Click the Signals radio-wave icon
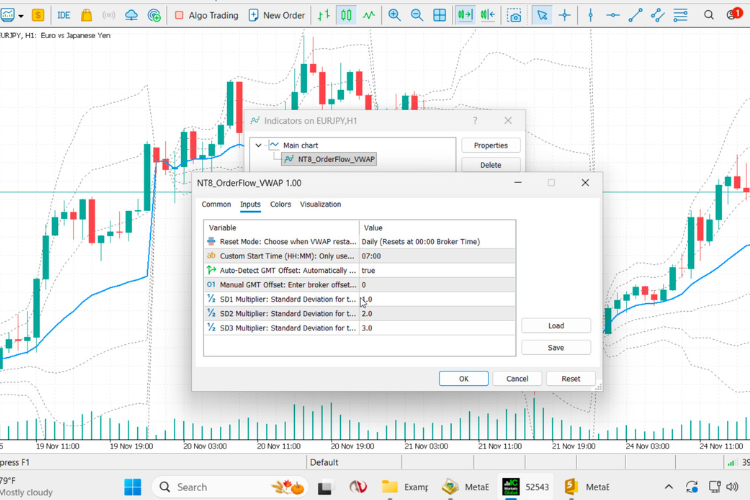 [x=109, y=15]
